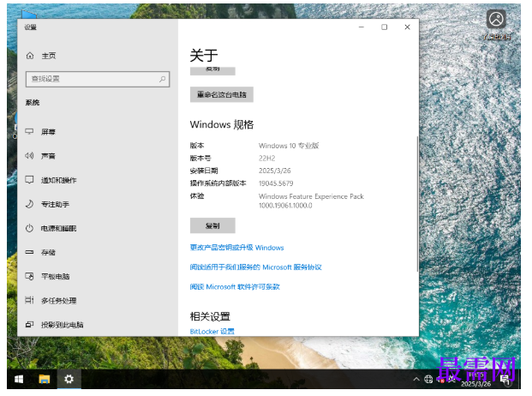Viewport: 532px width, 396px height.
Task: Minimize the Settings window
Action: [x=362, y=27]
